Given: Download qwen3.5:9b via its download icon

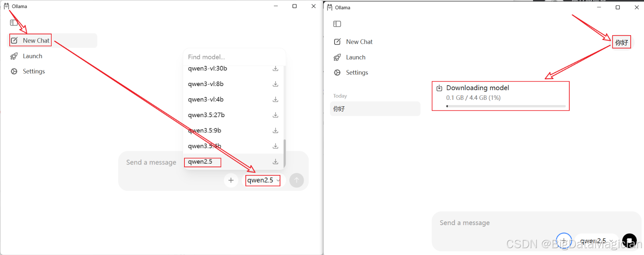Looking at the screenshot, I should pyautogui.click(x=276, y=131).
